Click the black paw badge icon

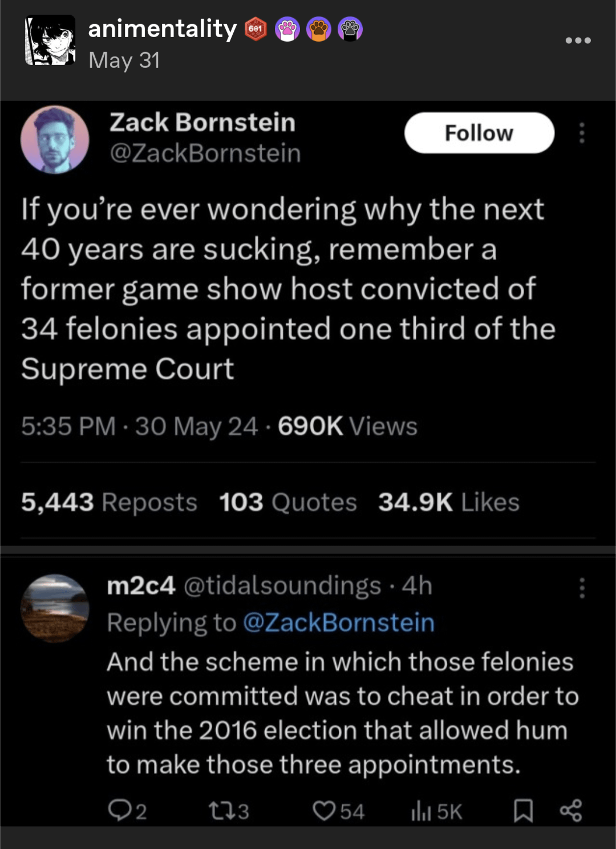350,29
